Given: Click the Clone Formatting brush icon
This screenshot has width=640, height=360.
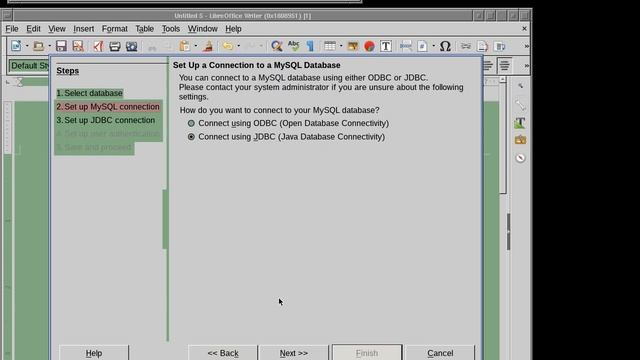Looking at the screenshot, I should click(x=208, y=46).
